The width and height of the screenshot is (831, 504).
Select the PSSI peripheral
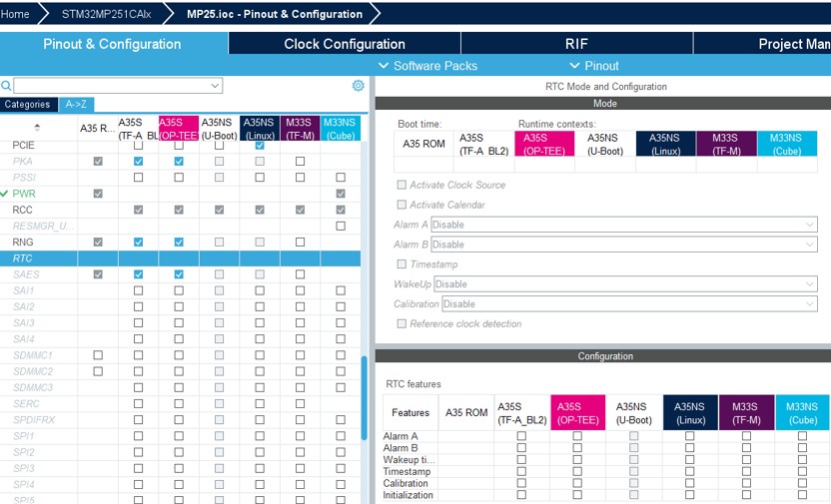click(24, 178)
